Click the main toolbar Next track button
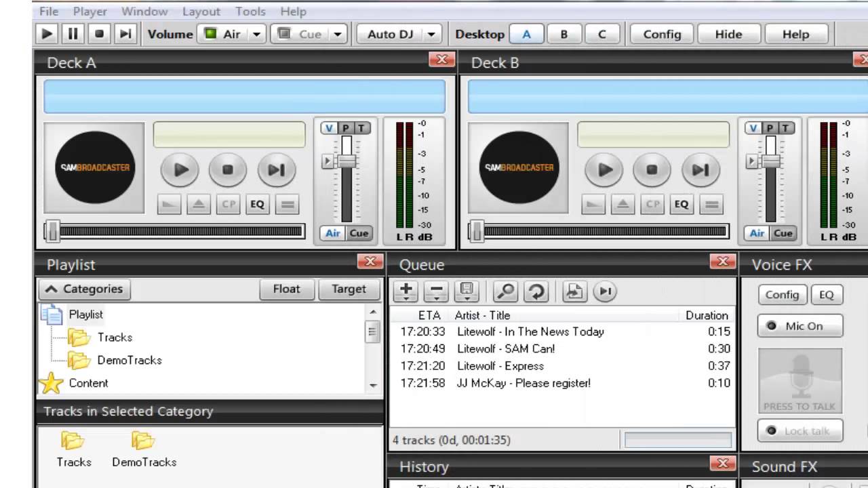The width and height of the screenshot is (868, 488). click(125, 34)
